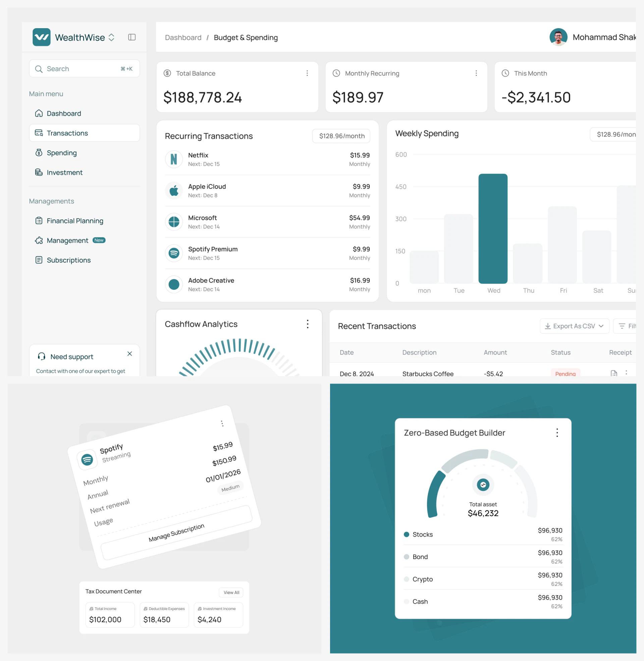
Task: Select the Adobe Creative icon
Action: 174,284
